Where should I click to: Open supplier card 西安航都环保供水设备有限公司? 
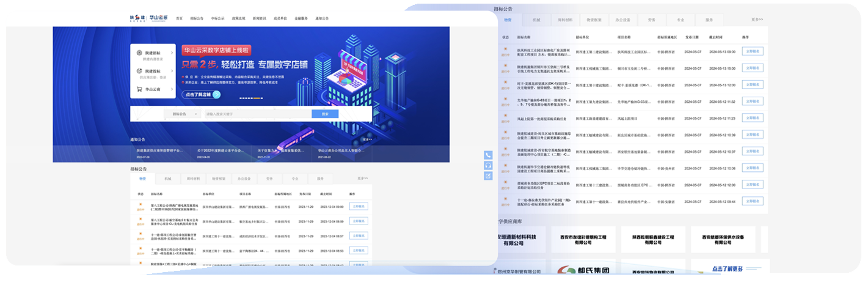pyautogui.click(x=722, y=240)
